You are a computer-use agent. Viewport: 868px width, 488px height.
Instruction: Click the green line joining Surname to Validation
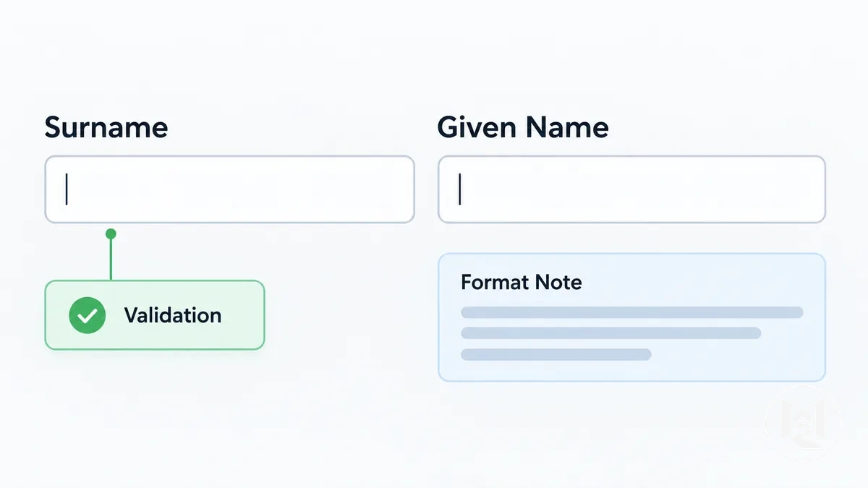[x=111, y=259]
